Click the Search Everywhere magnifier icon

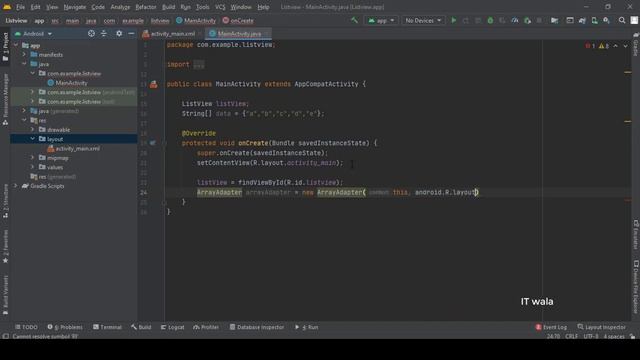(622, 20)
